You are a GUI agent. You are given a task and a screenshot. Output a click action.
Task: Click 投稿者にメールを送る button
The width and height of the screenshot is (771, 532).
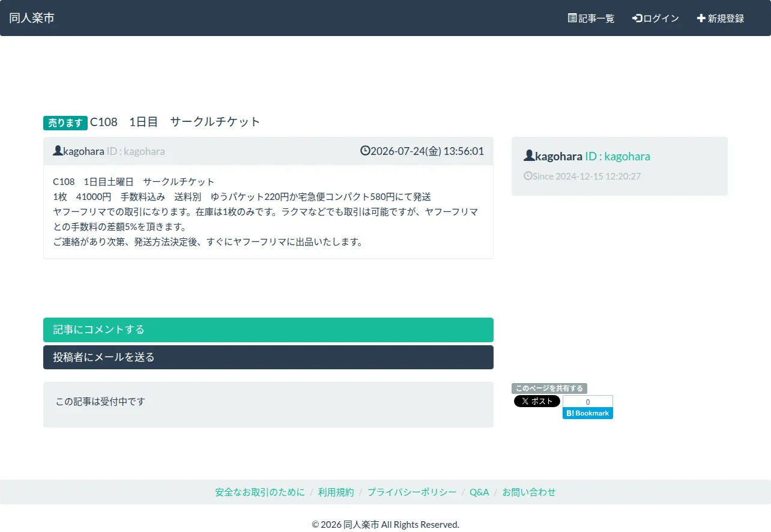[x=268, y=357]
